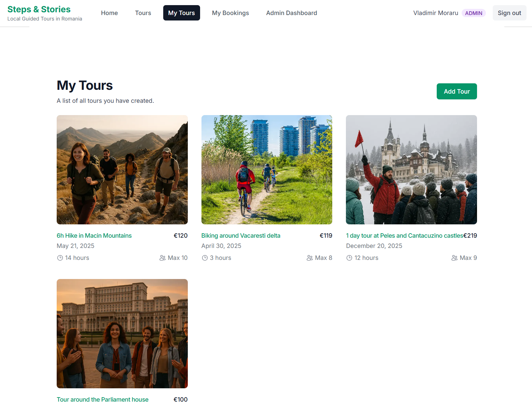Click the €119 price
The height and width of the screenshot is (404, 532).
click(x=326, y=236)
